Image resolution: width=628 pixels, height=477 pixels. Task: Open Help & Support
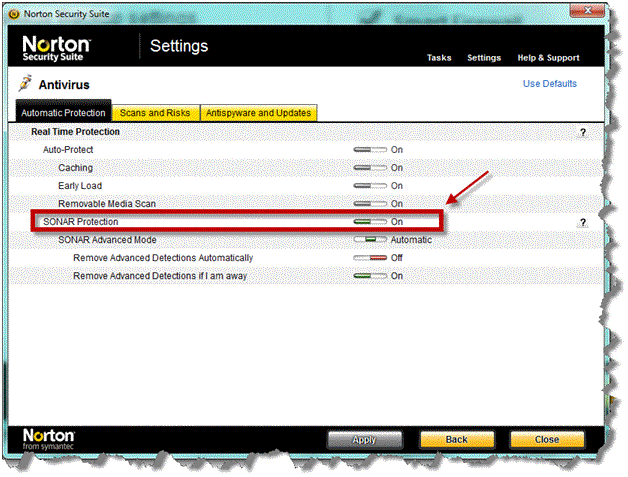[x=548, y=58]
